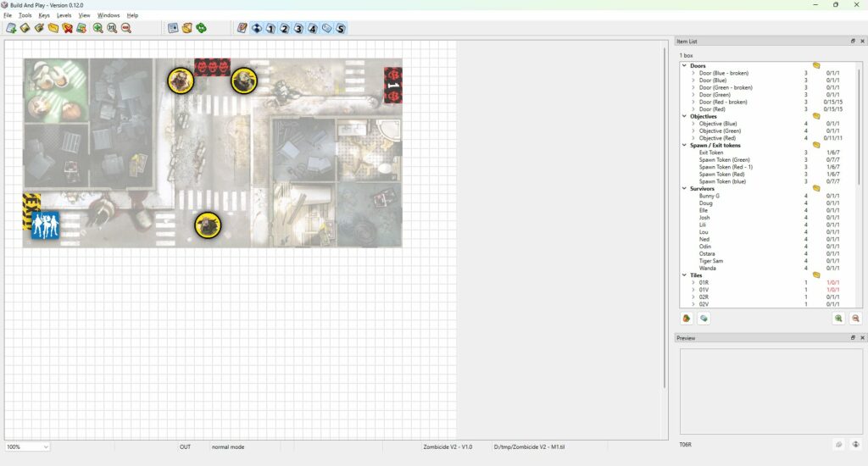Click the colorful box icon below Item List
This screenshot has height=466, width=868.
coord(687,319)
